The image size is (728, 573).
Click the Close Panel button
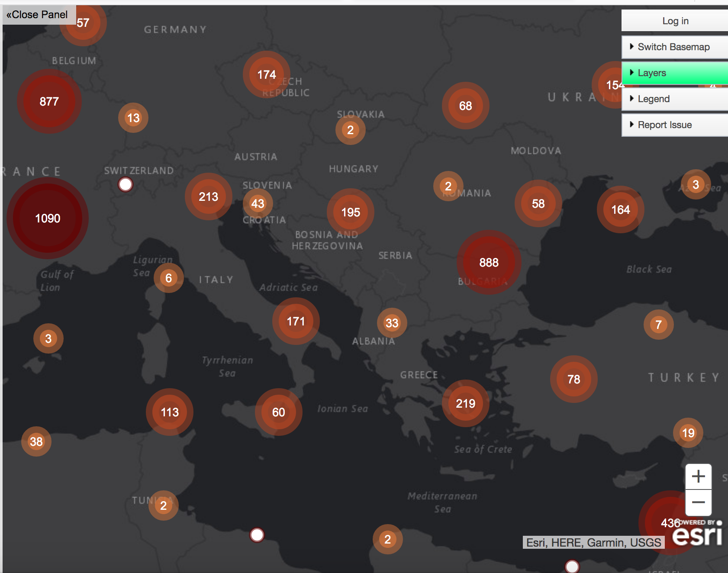click(x=37, y=15)
